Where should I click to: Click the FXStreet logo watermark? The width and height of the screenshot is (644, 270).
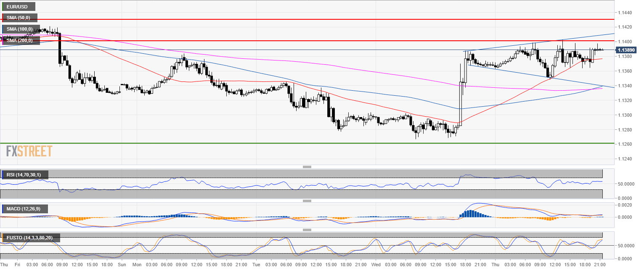click(x=29, y=151)
